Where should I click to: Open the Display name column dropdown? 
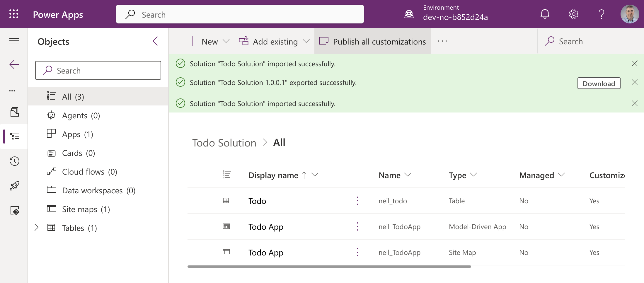tap(315, 175)
